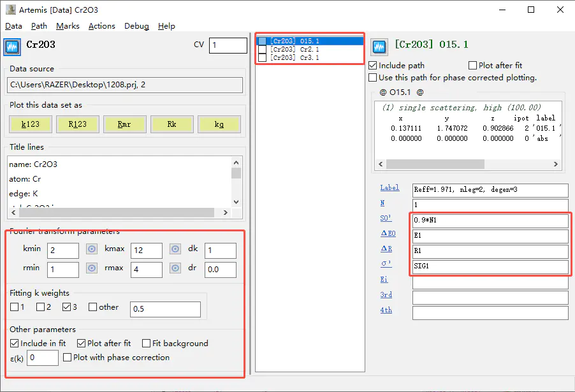Open the Help menu
The width and height of the screenshot is (575, 392).
(166, 26)
